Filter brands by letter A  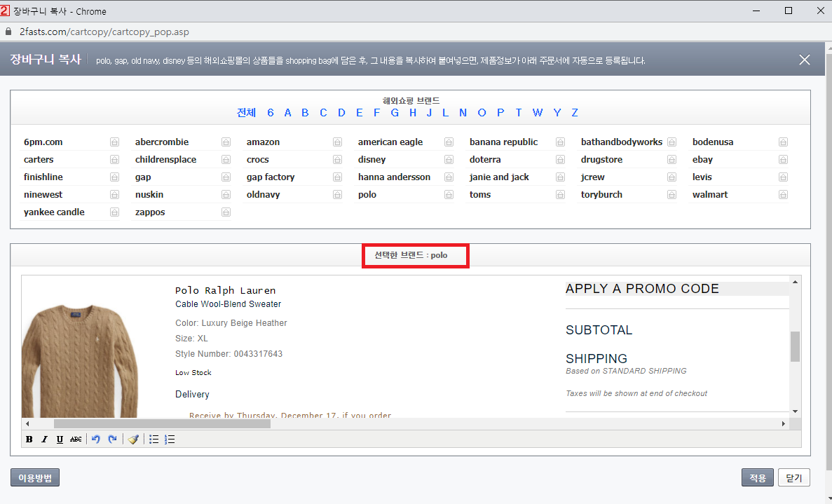287,112
